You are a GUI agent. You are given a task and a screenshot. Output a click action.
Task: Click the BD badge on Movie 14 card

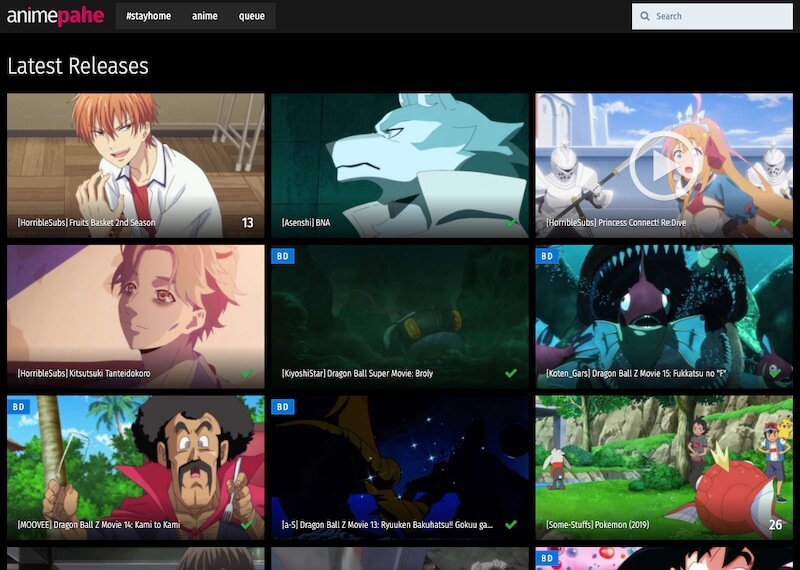click(x=18, y=407)
